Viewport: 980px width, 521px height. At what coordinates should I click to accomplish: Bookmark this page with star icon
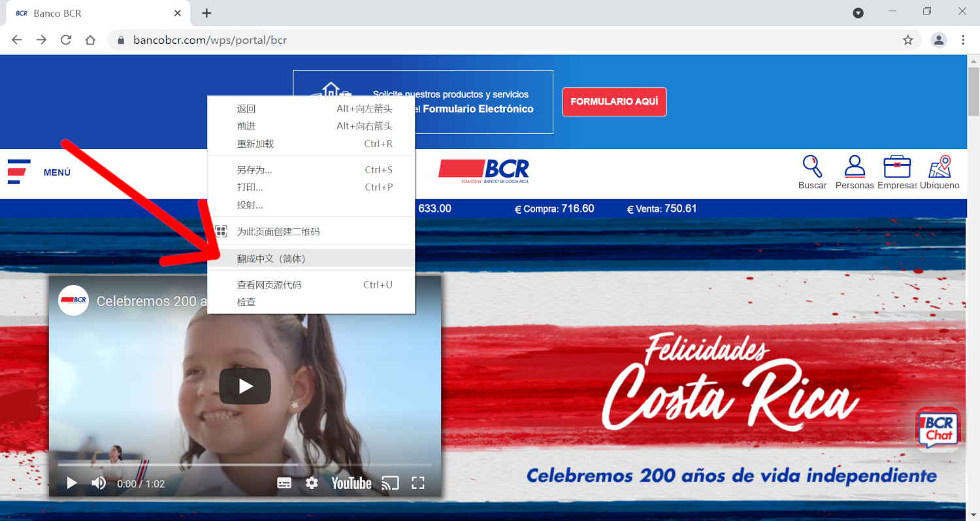pyautogui.click(x=907, y=40)
